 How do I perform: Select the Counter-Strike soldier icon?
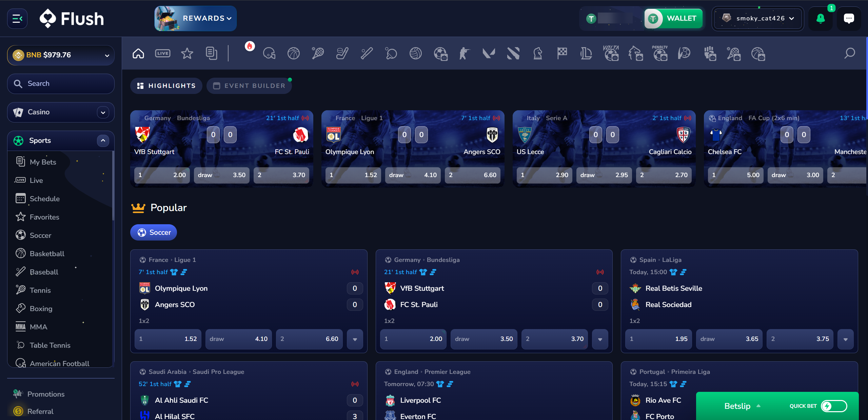click(465, 53)
